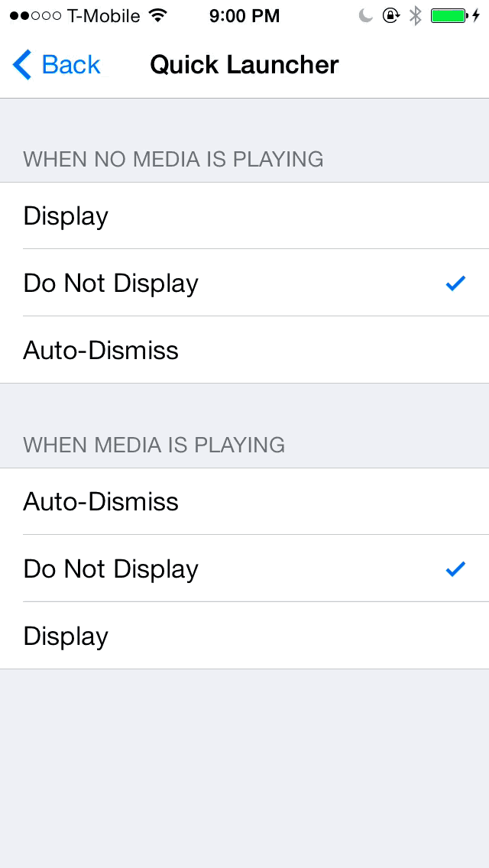Tap the blue Back chevron arrow
489x868 pixels.
22,65
